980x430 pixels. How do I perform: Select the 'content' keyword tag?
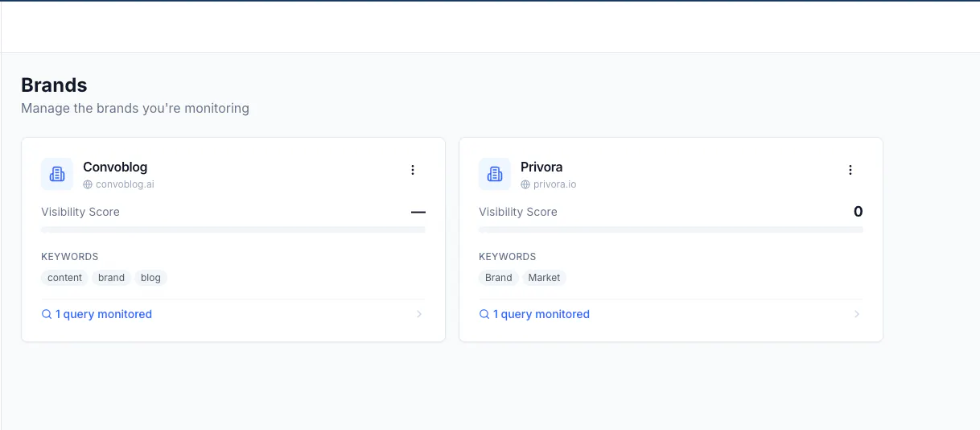[x=65, y=278]
